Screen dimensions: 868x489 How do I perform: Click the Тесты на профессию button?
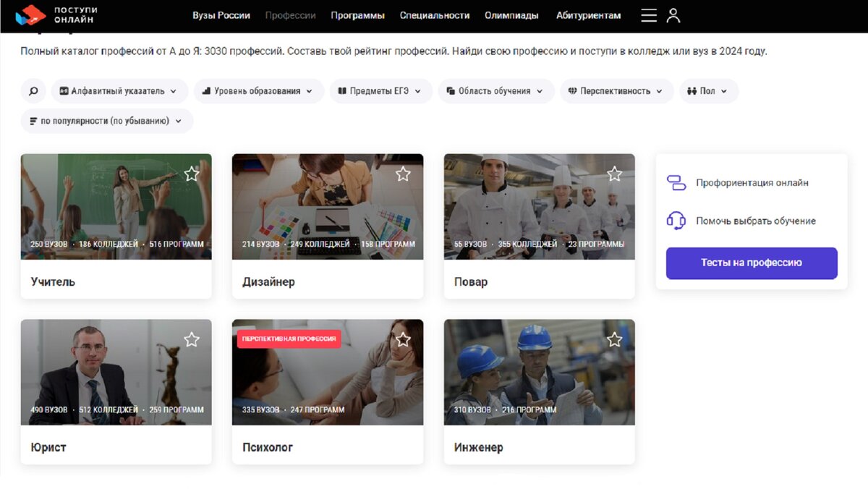[752, 263]
